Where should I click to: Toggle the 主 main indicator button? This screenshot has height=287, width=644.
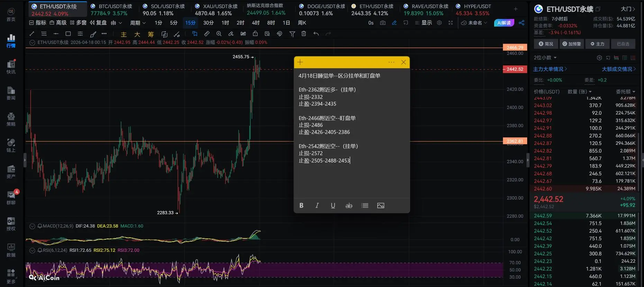point(124,34)
